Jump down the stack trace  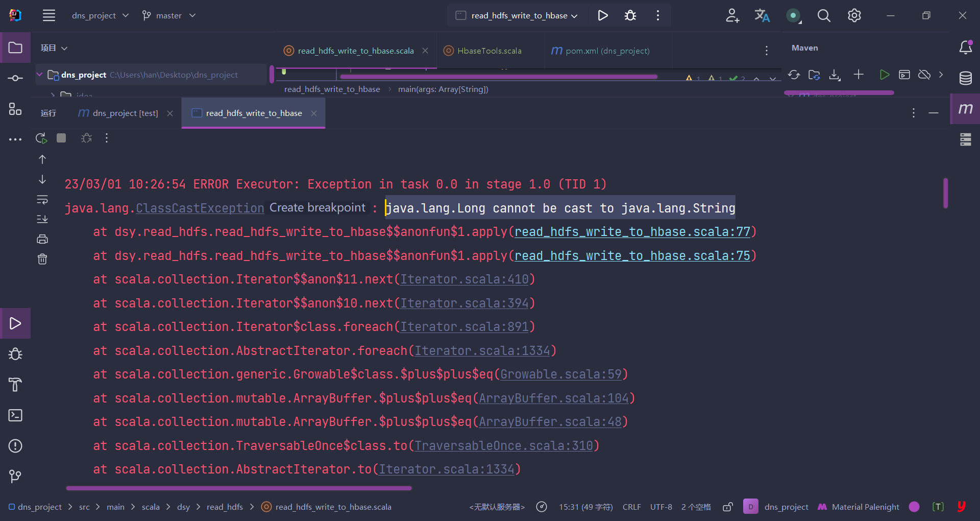coord(42,179)
